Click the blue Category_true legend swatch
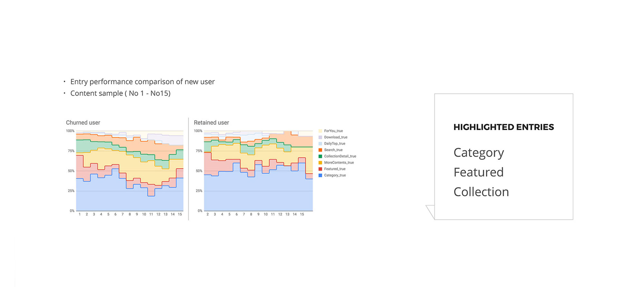The width and height of the screenshot is (644, 287). coord(320,175)
